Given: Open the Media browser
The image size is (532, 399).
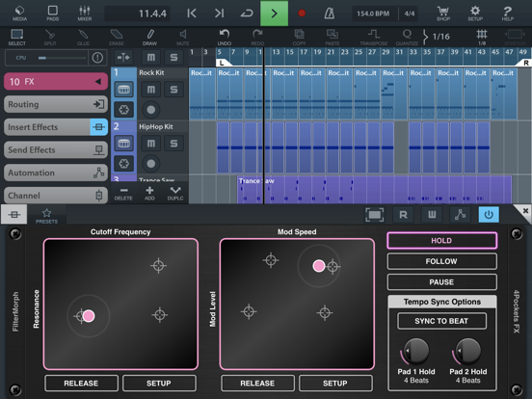Looking at the screenshot, I should coord(19,13).
